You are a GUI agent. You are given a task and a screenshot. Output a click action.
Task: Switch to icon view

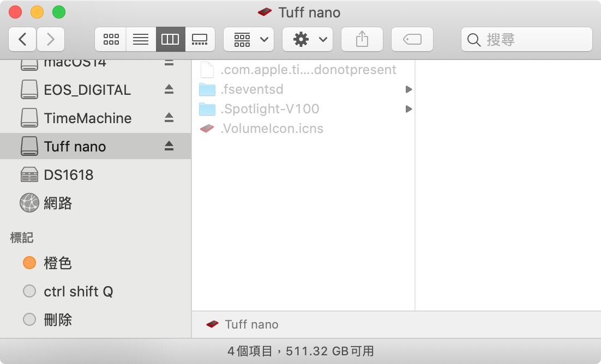coord(111,39)
